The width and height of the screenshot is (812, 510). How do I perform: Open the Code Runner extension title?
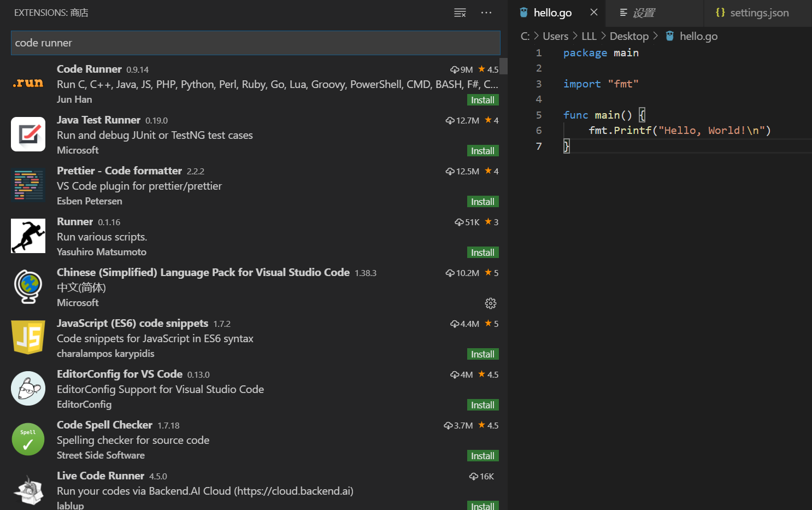coord(89,69)
